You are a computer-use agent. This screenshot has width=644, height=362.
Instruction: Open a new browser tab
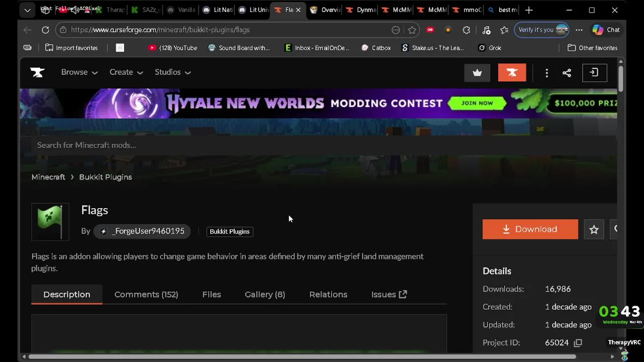pyautogui.click(x=529, y=10)
